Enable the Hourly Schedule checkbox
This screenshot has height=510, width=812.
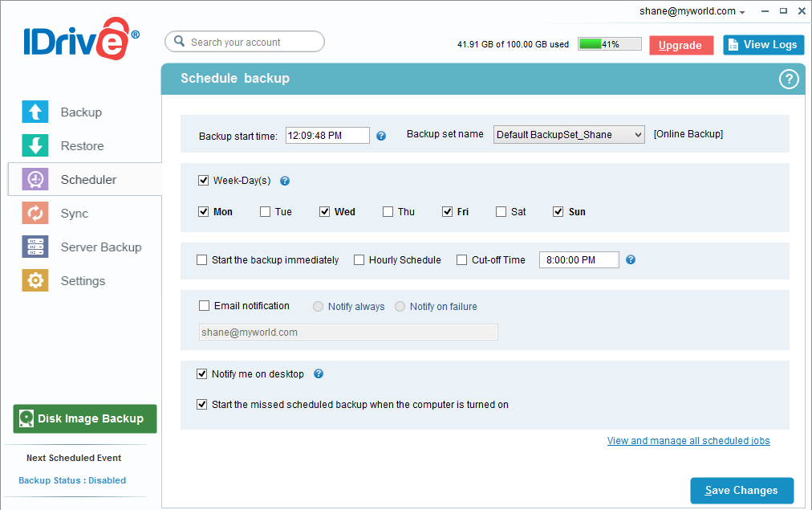[359, 260]
